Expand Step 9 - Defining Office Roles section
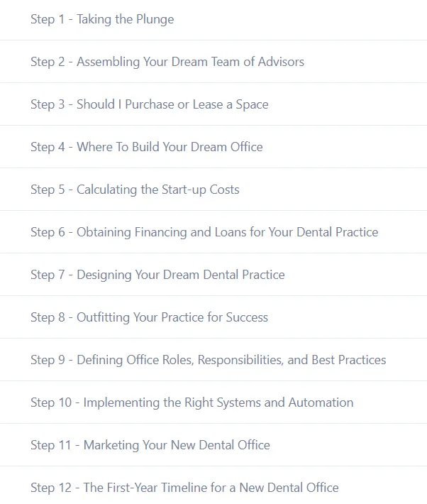Screen dimensions: 427x504 (x=208, y=360)
